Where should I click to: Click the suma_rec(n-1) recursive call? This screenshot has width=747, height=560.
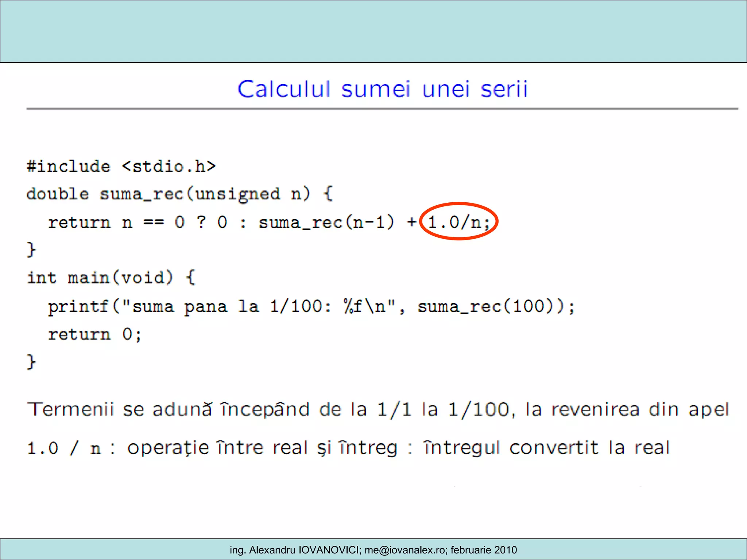pyautogui.click(x=326, y=222)
